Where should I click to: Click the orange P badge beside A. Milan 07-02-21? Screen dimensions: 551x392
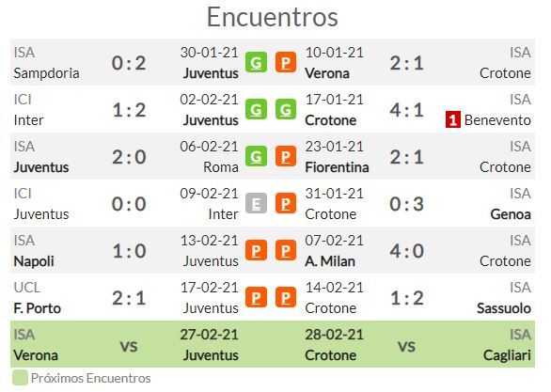[x=285, y=250]
